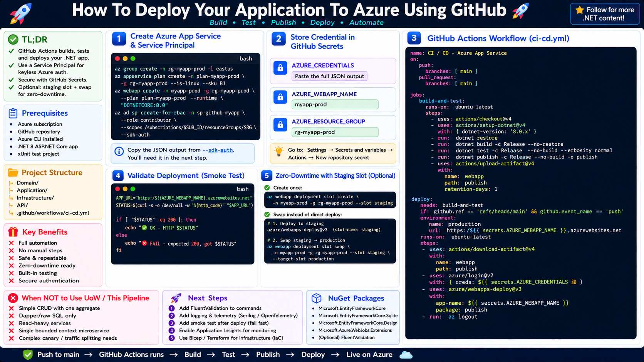Click the rocket icon beside Next Steps
The width and height of the screenshot is (644, 362).
point(176,298)
